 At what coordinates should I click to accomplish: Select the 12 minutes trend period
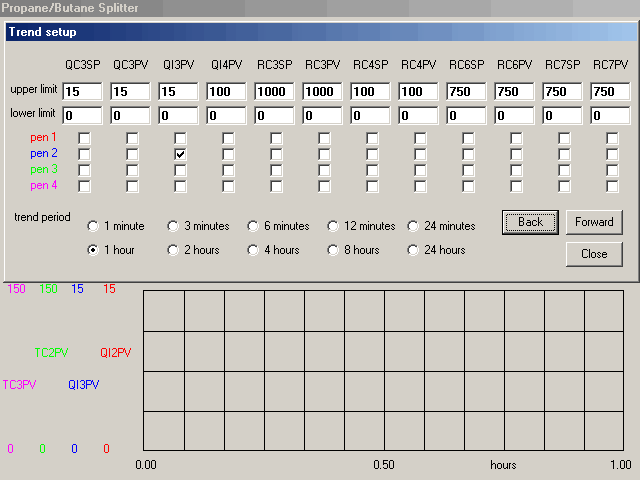[x=333, y=226]
